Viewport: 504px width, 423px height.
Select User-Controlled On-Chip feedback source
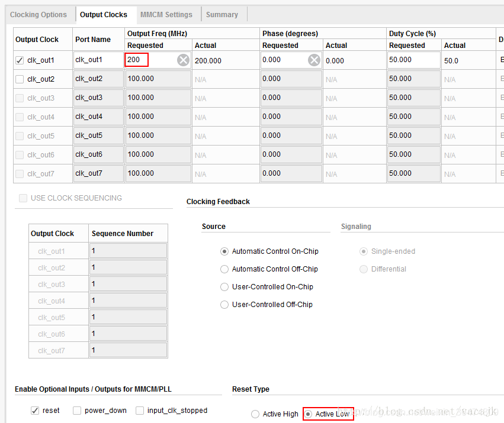224,287
